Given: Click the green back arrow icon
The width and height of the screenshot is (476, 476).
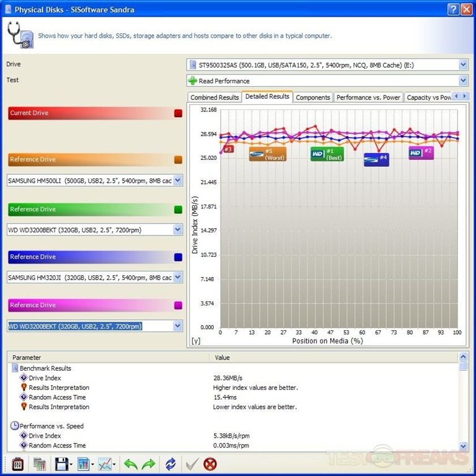Looking at the screenshot, I should [130, 463].
